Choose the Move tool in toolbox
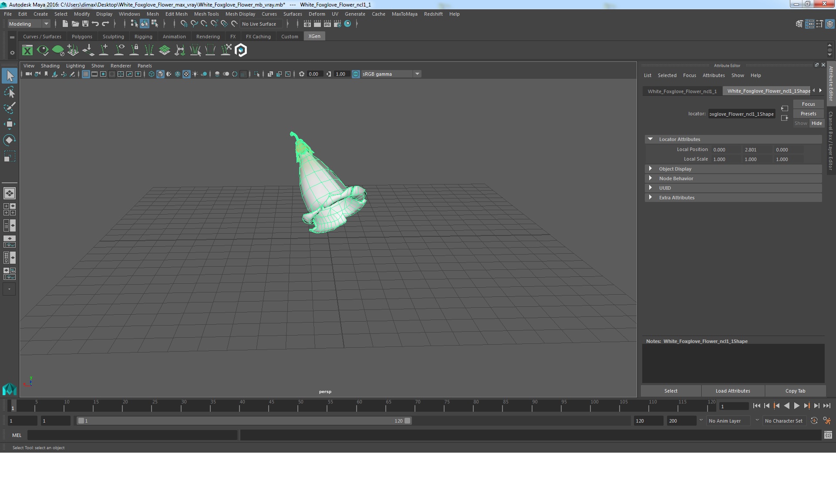Viewport: 836px width, 504px height. [10, 124]
